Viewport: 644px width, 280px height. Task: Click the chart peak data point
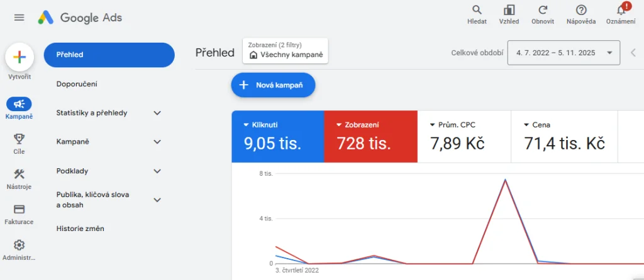[x=505, y=180]
